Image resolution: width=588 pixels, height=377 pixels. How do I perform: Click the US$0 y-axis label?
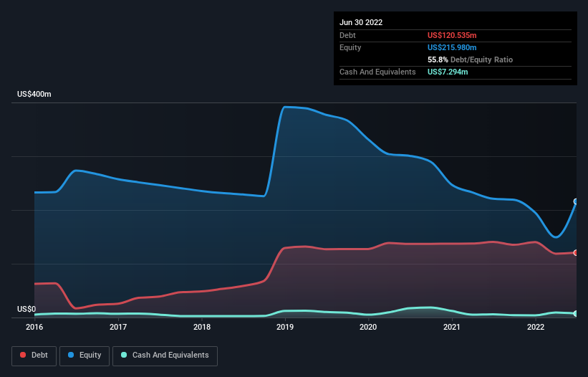(26, 309)
